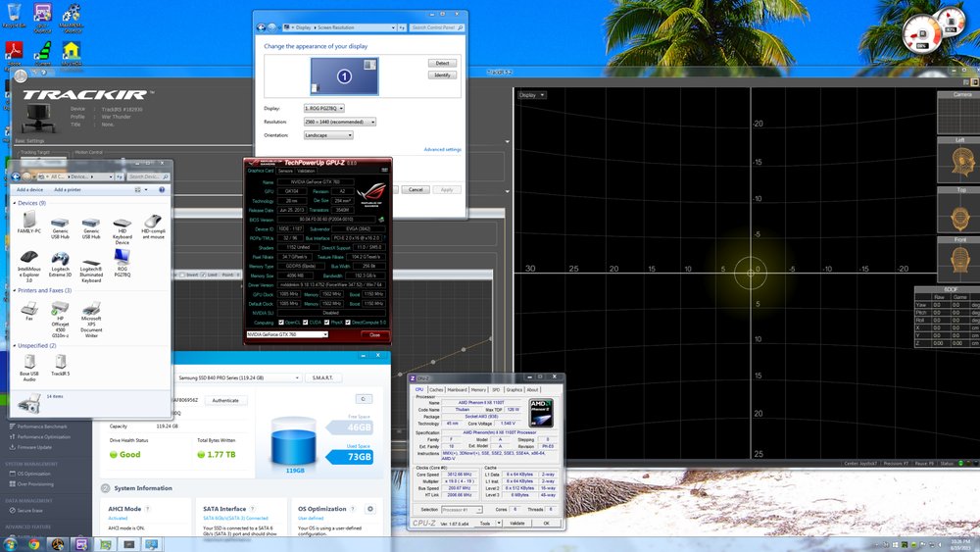Open the Display dropdown ROG PG278Q
The image size is (980, 552).
point(323,108)
